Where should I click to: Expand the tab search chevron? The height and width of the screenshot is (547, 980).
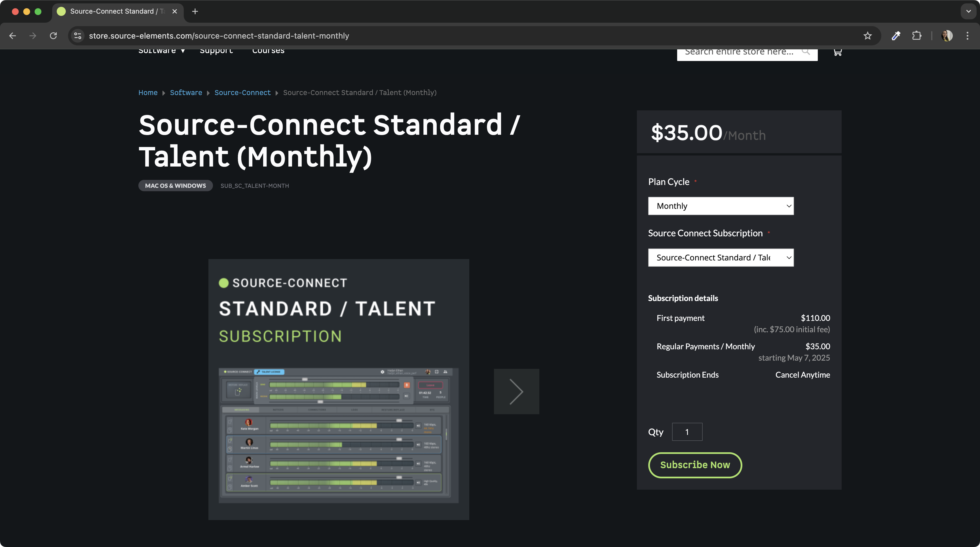coord(968,11)
